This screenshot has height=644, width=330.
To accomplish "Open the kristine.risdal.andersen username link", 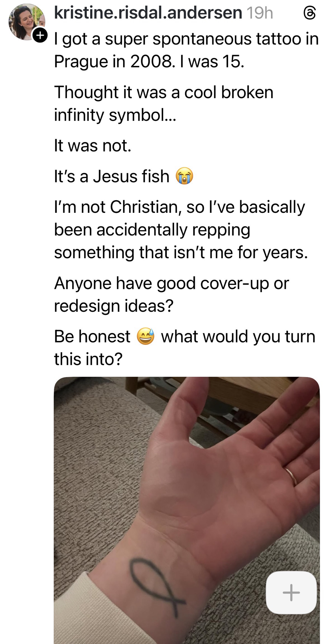I will [148, 13].
